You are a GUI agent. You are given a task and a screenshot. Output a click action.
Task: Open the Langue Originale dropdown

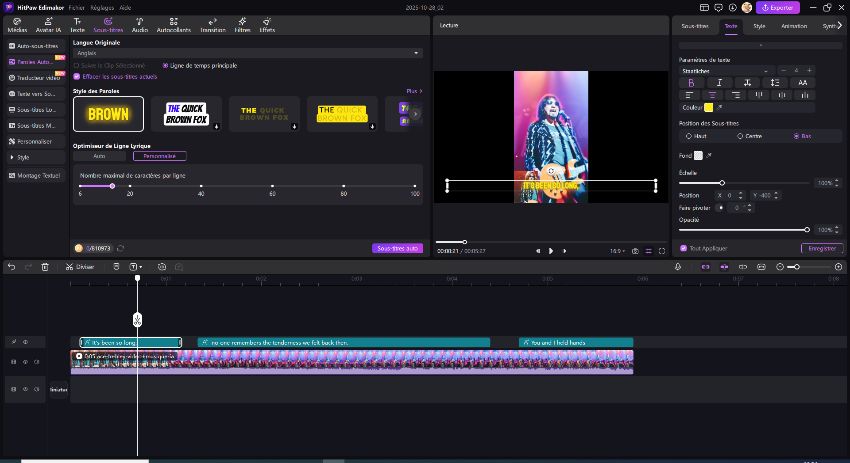pyautogui.click(x=248, y=53)
